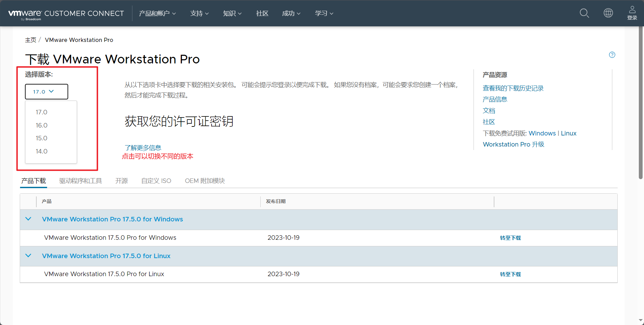Open the 社区 resource link
Viewport: 644px width, 325px height.
tap(489, 122)
